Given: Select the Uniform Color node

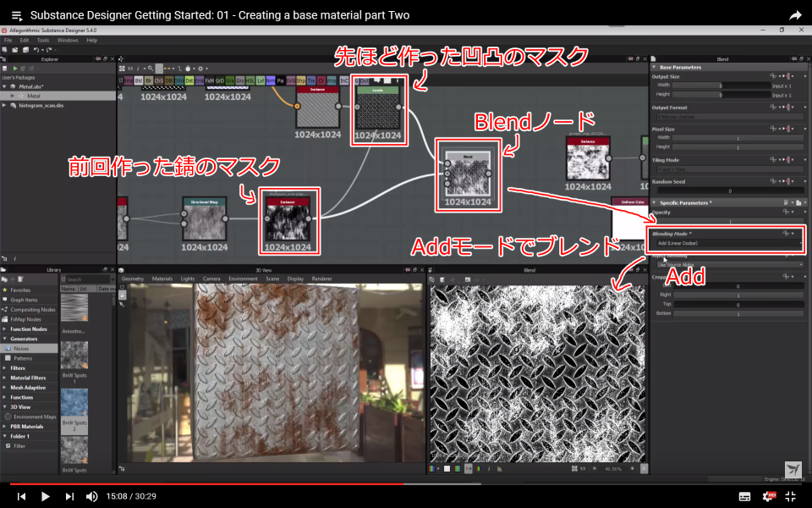Looking at the screenshot, I should coord(630,218).
